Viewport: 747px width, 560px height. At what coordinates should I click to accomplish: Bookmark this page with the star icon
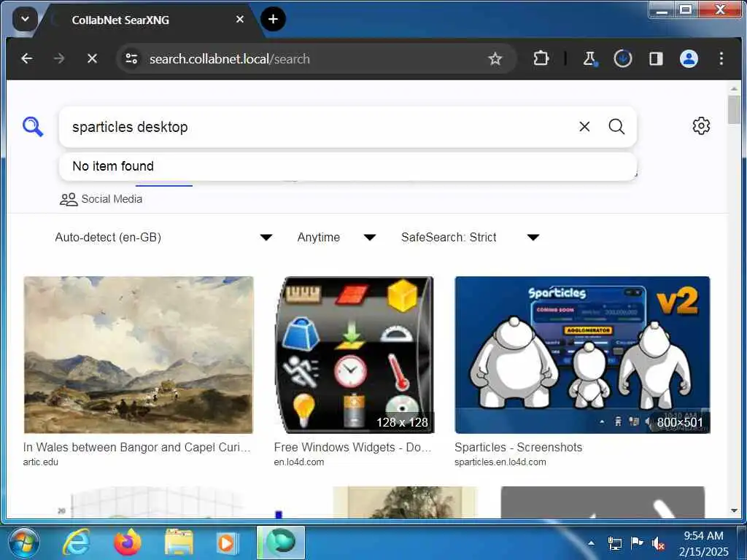495,58
